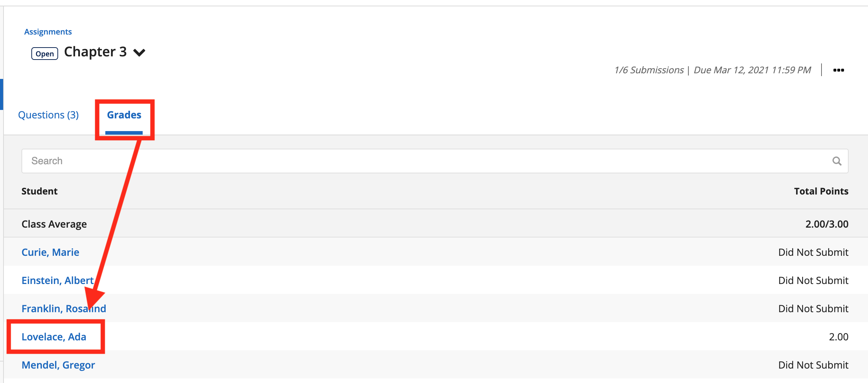Select the Grades tab
Screen dimensions: 868x383
pos(124,115)
